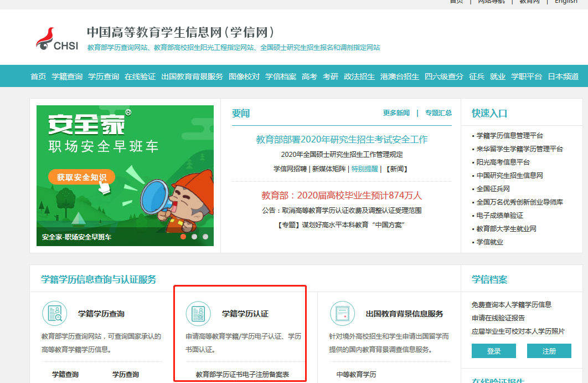Select the first carousel dot indicator
Image resolution: width=588 pixels, height=383 pixels.
(x=183, y=237)
